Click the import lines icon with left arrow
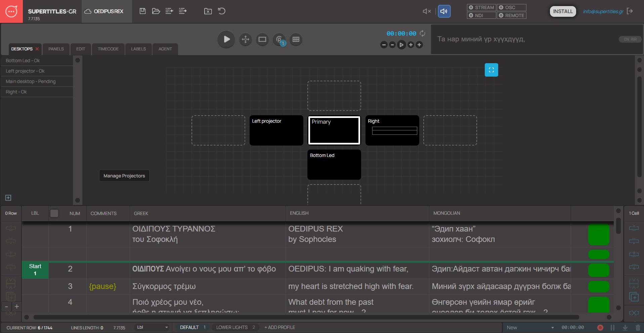The height and width of the screenshot is (333, 644). click(x=169, y=11)
